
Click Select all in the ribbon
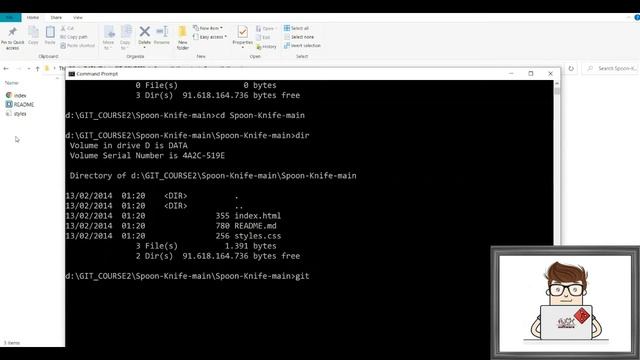tap(296, 28)
